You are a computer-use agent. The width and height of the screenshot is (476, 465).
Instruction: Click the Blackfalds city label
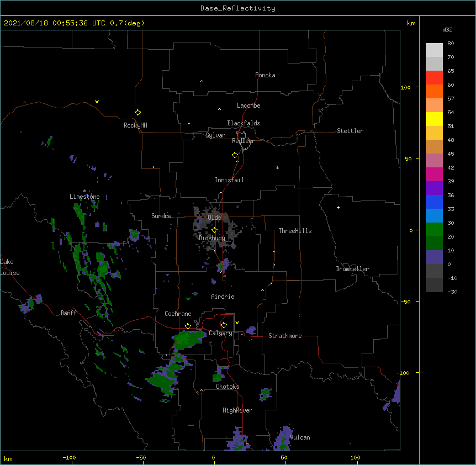[244, 123]
